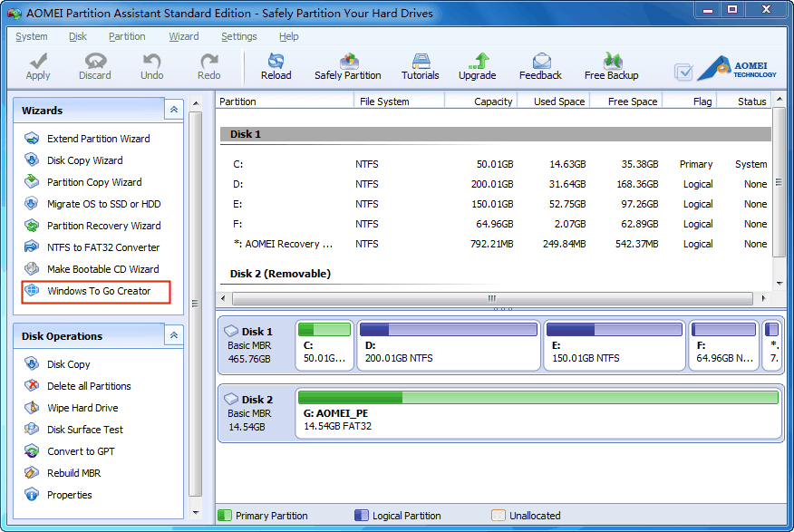Select the F: 64.96GB partition block
794x532 pixels.
tap(724, 345)
